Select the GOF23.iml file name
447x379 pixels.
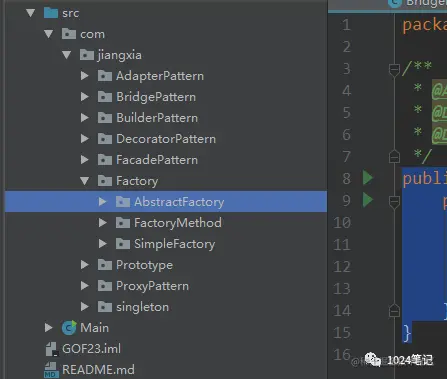coord(91,349)
